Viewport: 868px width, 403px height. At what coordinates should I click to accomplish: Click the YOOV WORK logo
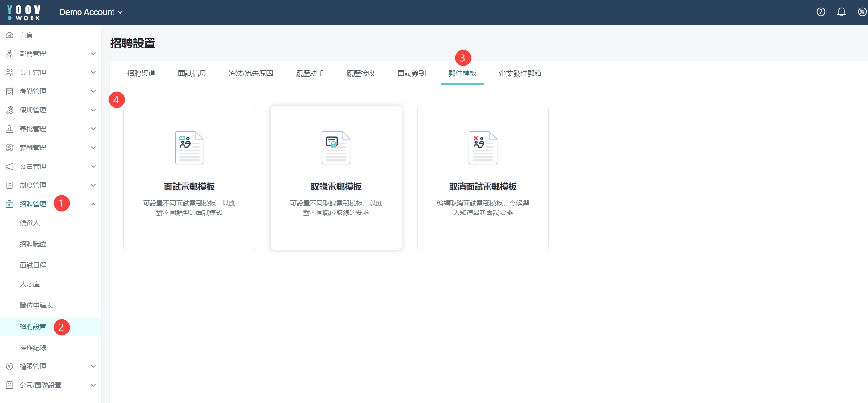(24, 13)
